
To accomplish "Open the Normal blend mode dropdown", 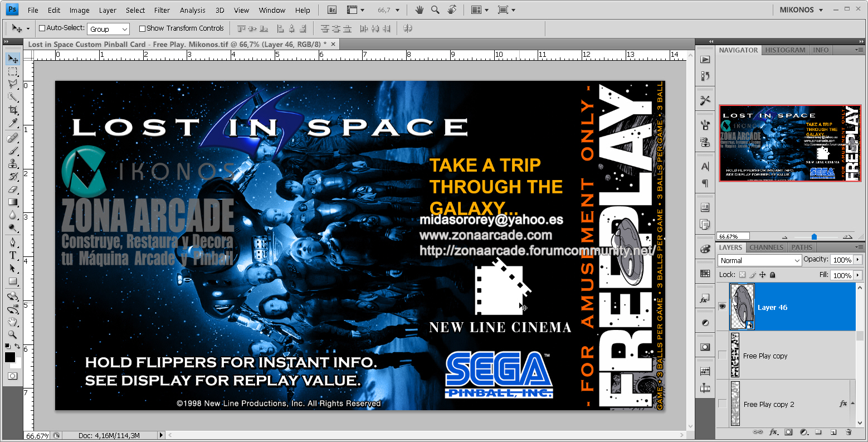I will 759,260.
